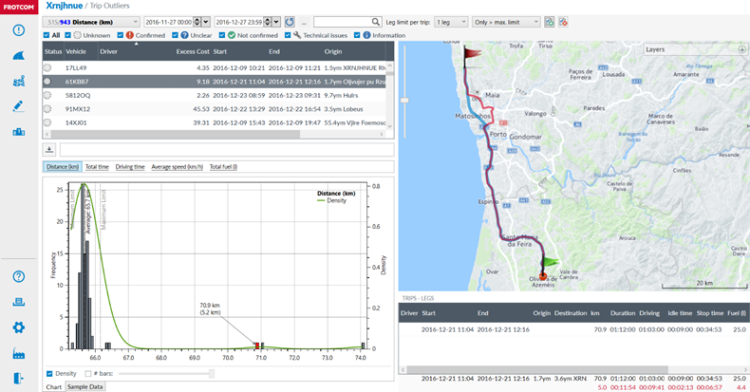Toggle the Not confirmed checkbox
Image resolution: width=750 pixels, height=392 pixels.
tap(222, 35)
